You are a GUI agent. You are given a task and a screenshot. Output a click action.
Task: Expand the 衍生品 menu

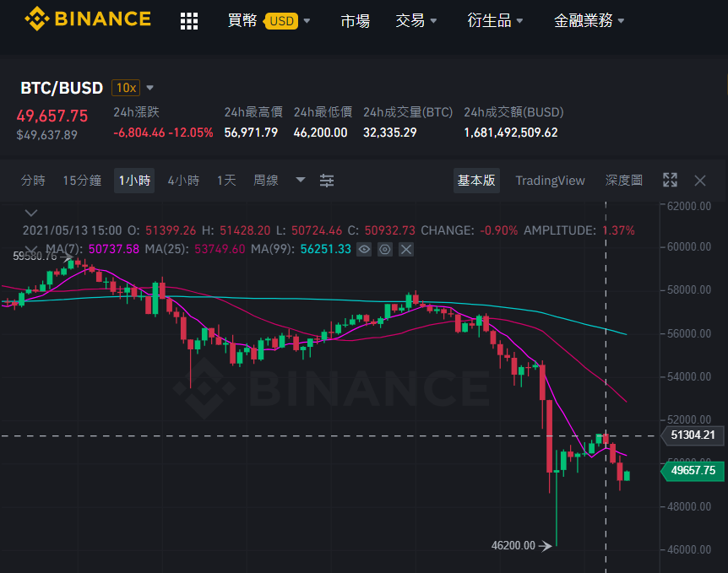(495, 21)
